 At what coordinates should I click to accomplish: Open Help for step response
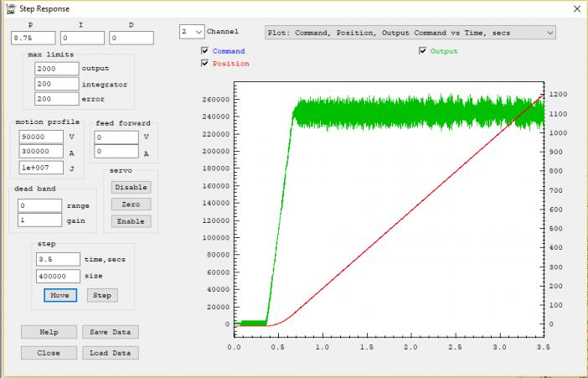click(49, 332)
